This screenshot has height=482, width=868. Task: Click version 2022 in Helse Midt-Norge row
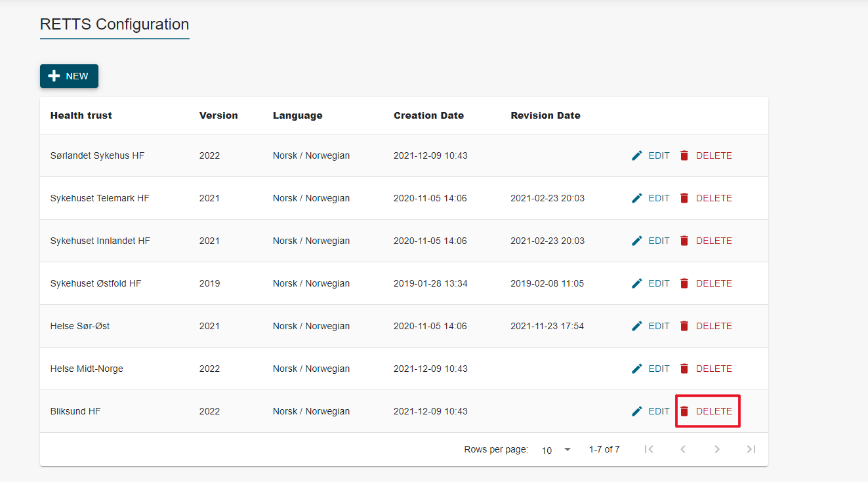[210, 369]
